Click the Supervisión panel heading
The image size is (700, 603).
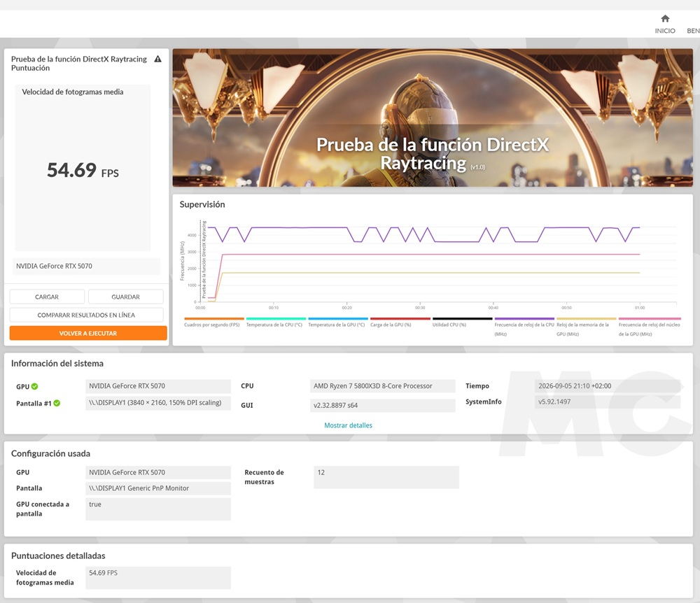[202, 205]
